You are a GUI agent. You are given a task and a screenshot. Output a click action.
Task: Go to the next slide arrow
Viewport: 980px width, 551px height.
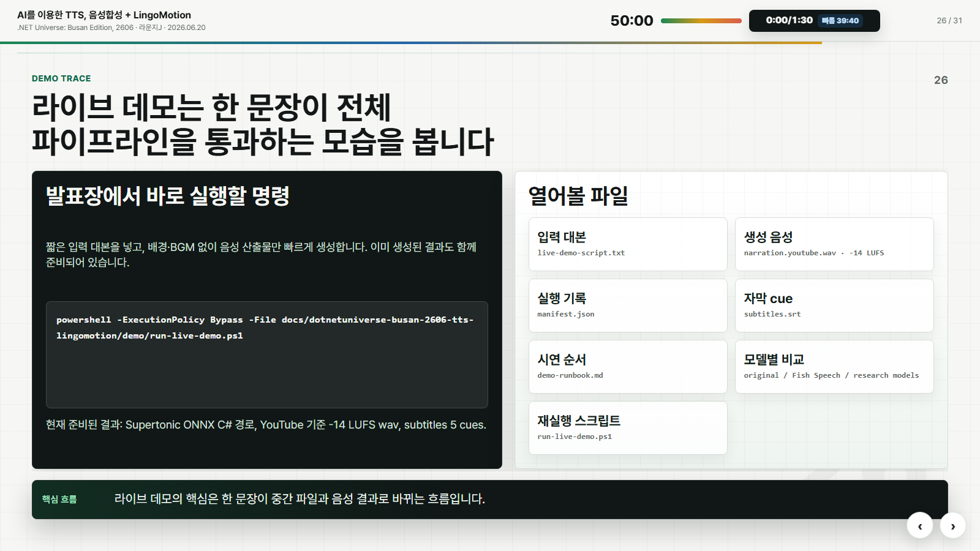pyautogui.click(x=952, y=525)
